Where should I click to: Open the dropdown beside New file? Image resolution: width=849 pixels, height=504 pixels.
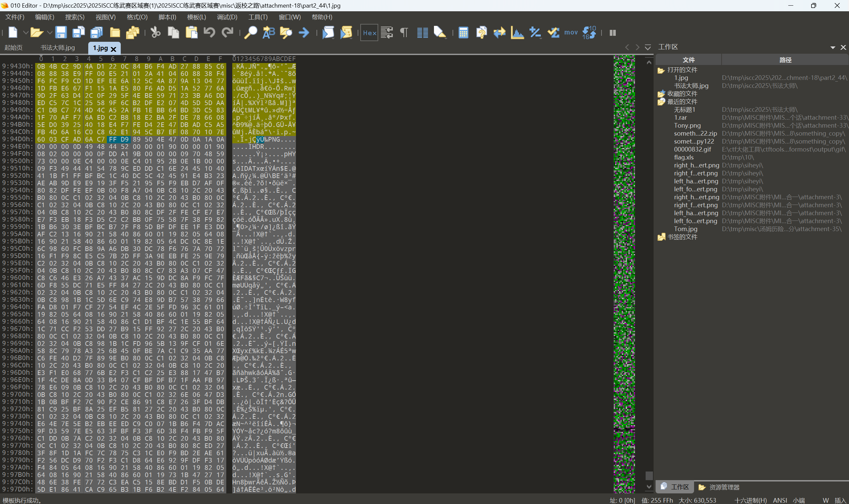[26, 32]
